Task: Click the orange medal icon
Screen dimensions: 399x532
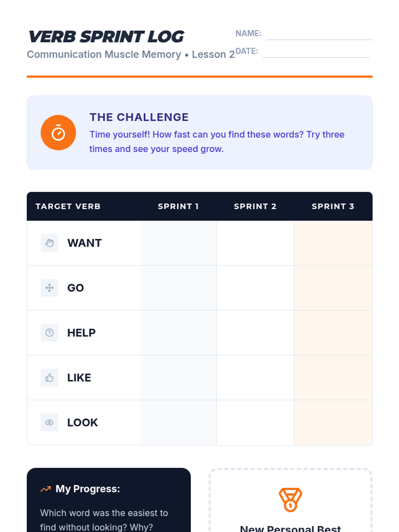Action: [290, 500]
